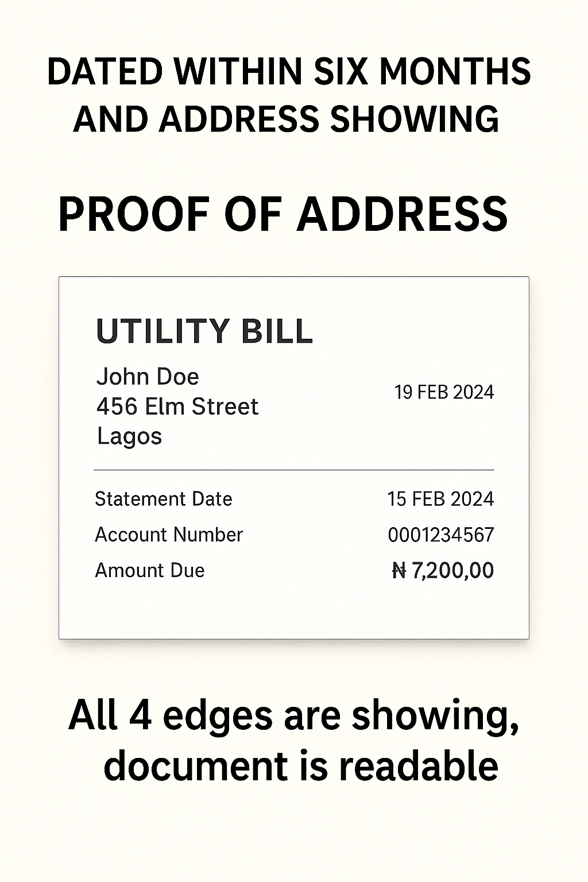
Task: Click the Naira currency symbol
Action: point(399,571)
